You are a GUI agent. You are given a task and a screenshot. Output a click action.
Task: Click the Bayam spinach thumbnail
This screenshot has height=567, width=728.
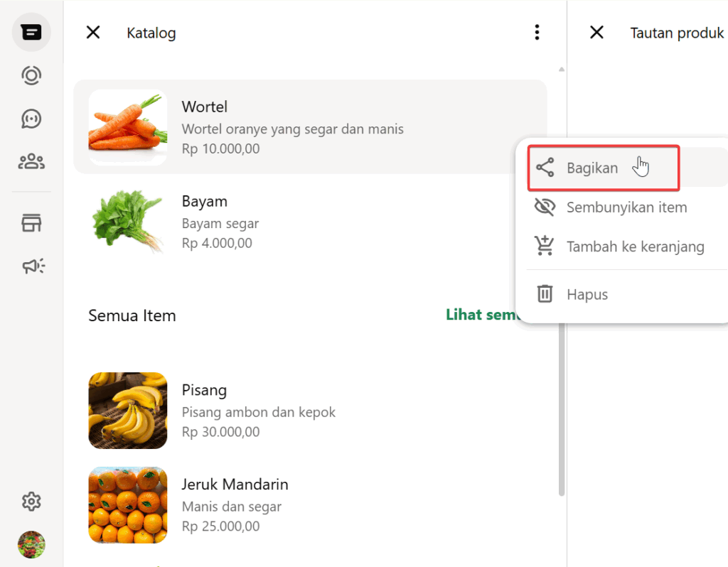click(x=128, y=222)
